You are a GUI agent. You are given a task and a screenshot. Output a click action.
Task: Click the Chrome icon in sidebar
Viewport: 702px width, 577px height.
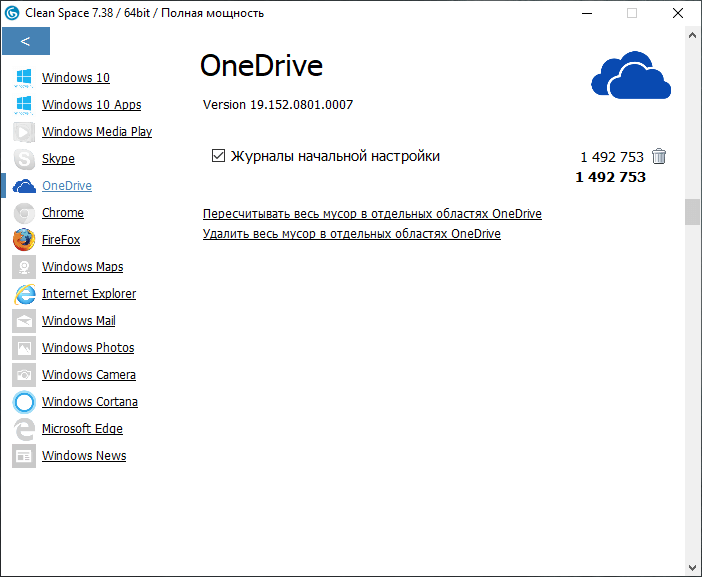pos(24,213)
